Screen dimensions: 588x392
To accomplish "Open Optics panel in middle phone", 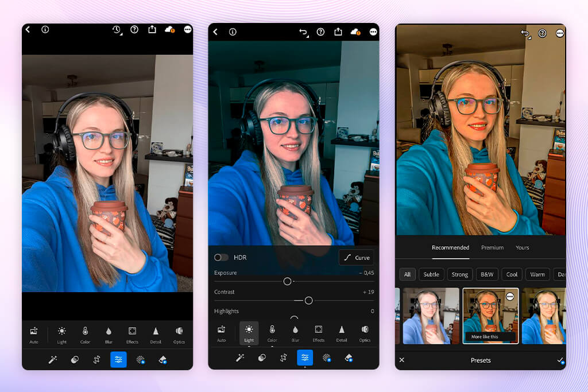I will point(365,333).
